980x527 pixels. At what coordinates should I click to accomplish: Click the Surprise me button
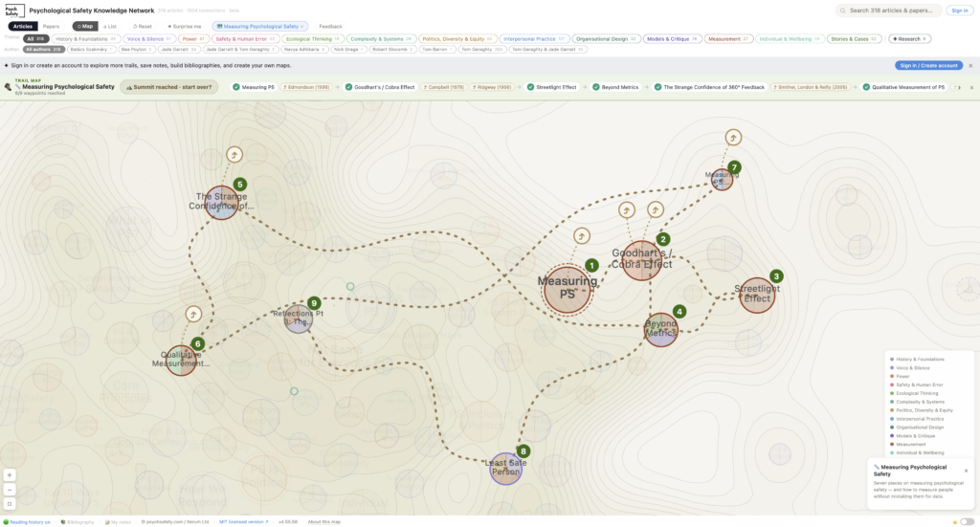coord(185,26)
